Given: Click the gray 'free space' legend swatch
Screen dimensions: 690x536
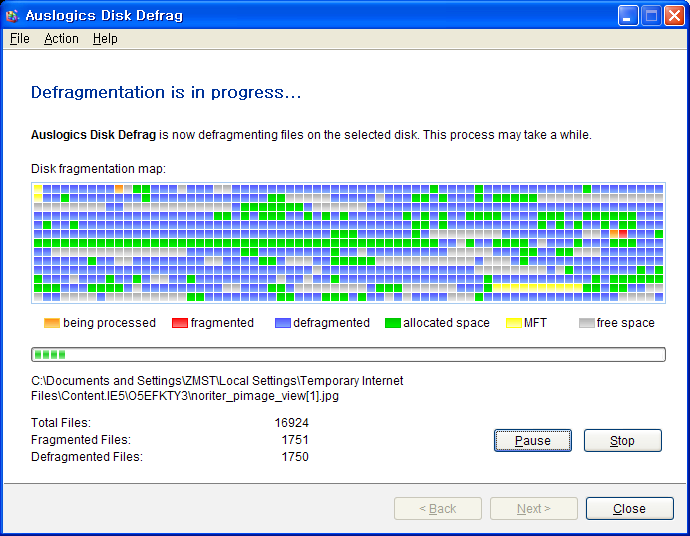Looking at the screenshot, I should (587, 323).
